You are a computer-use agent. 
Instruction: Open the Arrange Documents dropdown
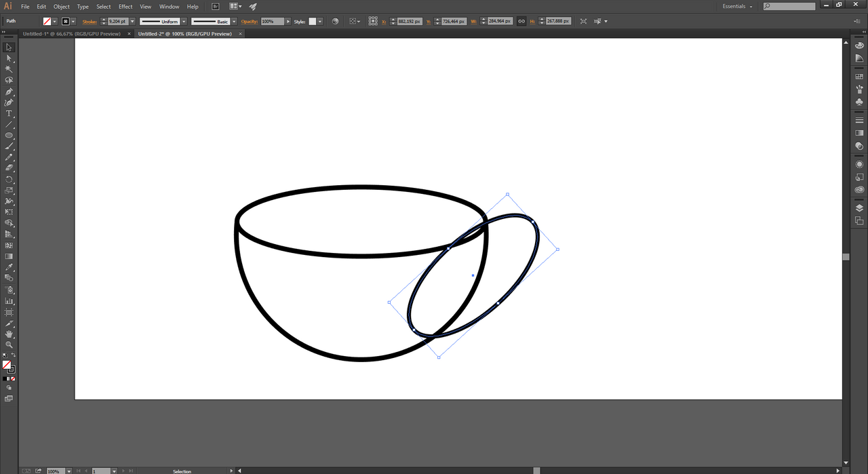(x=235, y=6)
